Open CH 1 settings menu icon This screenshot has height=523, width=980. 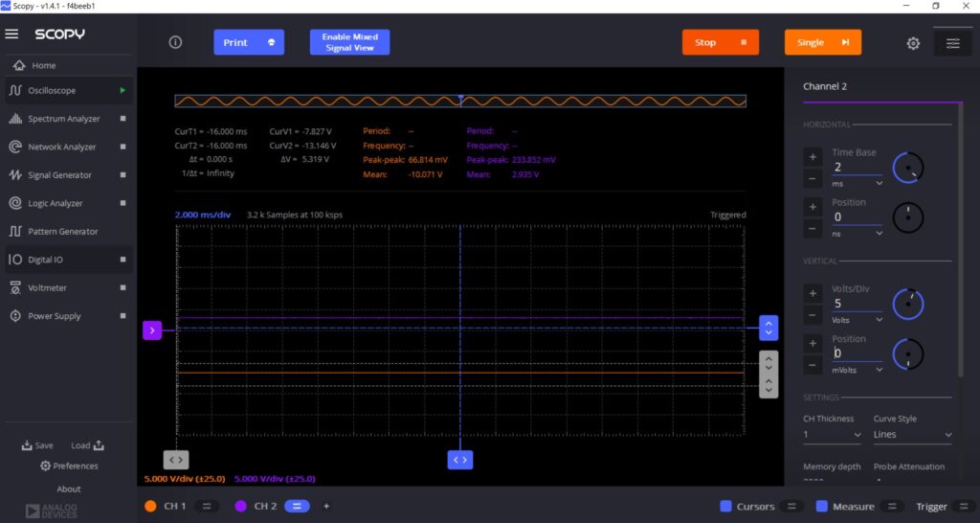coord(206,506)
